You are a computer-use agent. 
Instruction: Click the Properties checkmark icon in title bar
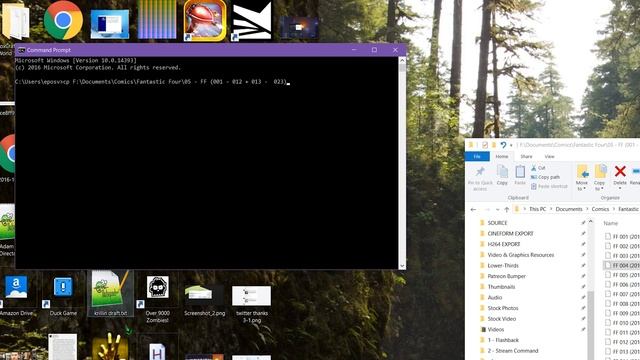pyautogui.click(x=484, y=145)
